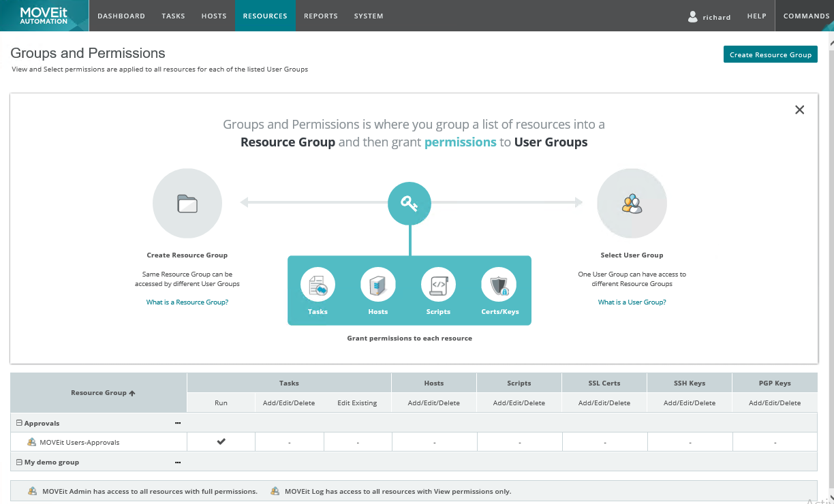
Task: Click the Certs/Keys shield icon
Action: click(x=499, y=285)
